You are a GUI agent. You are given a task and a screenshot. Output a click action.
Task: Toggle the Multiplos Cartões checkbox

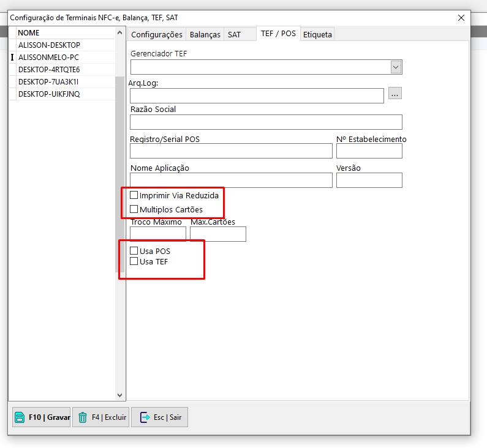tap(134, 209)
